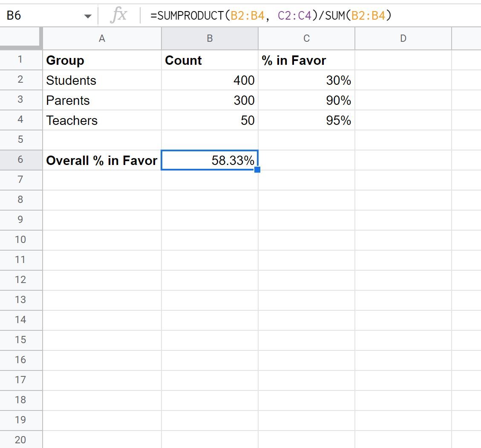Image resolution: width=481 pixels, height=448 pixels.
Task: Select column A header
Action: [x=102, y=38]
